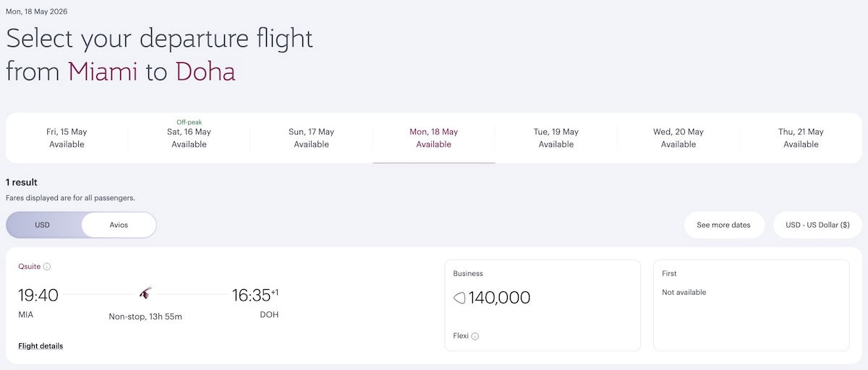Screen dimensions: 868x370
Task: Switch fare display to Avios
Action: coord(119,225)
